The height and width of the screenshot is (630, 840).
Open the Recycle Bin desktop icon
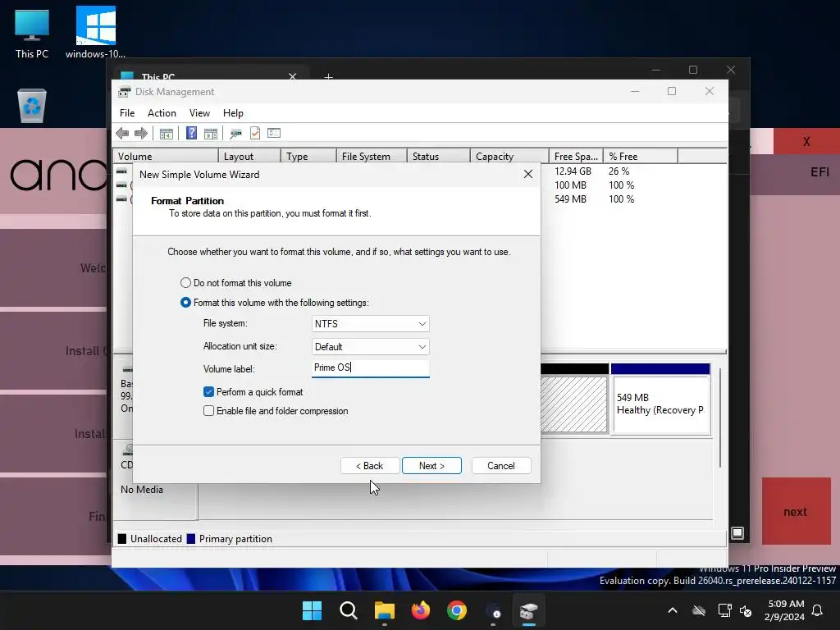click(x=32, y=106)
